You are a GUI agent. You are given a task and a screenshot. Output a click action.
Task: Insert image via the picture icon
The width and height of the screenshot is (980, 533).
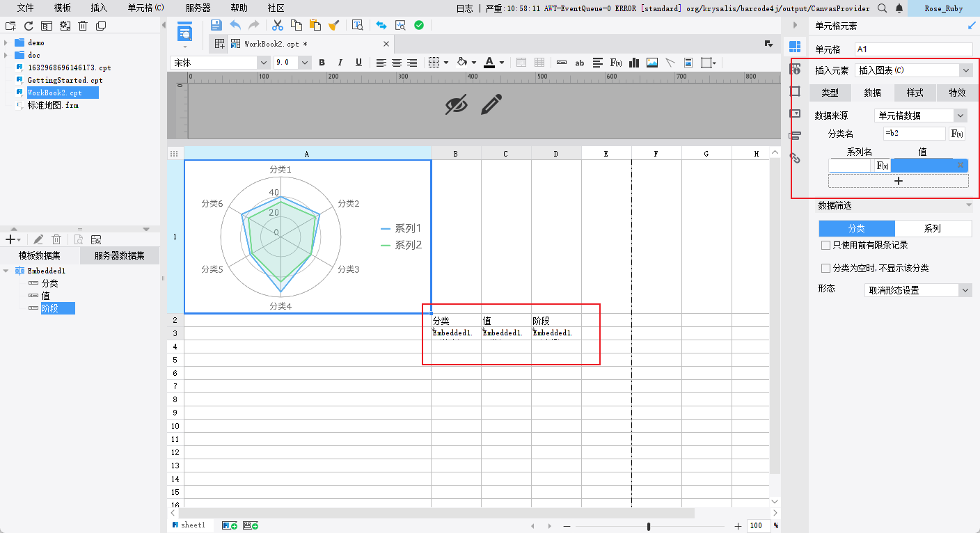(652, 63)
